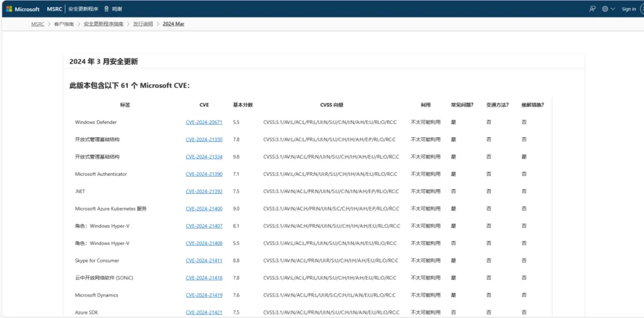
Task: Open CVE-2024-21407 link
Action: tap(204, 226)
